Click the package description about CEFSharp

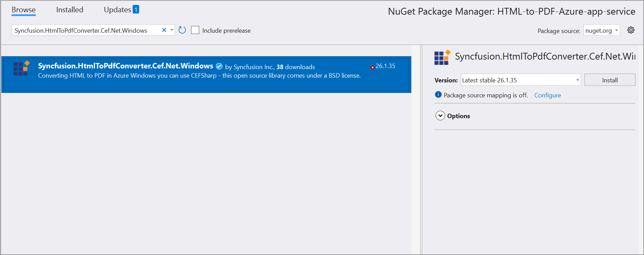pyautogui.click(x=199, y=76)
